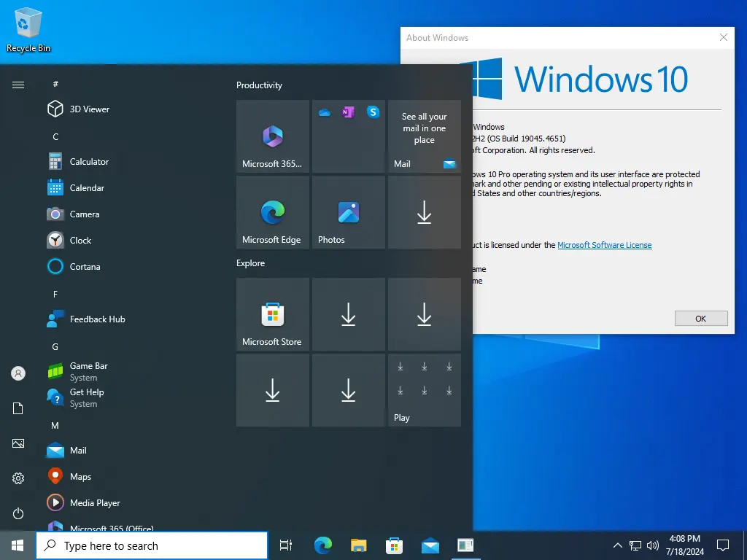This screenshot has height=560, width=747.
Task: Launch Edge from the taskbar
Action: [x=323, y=545]
